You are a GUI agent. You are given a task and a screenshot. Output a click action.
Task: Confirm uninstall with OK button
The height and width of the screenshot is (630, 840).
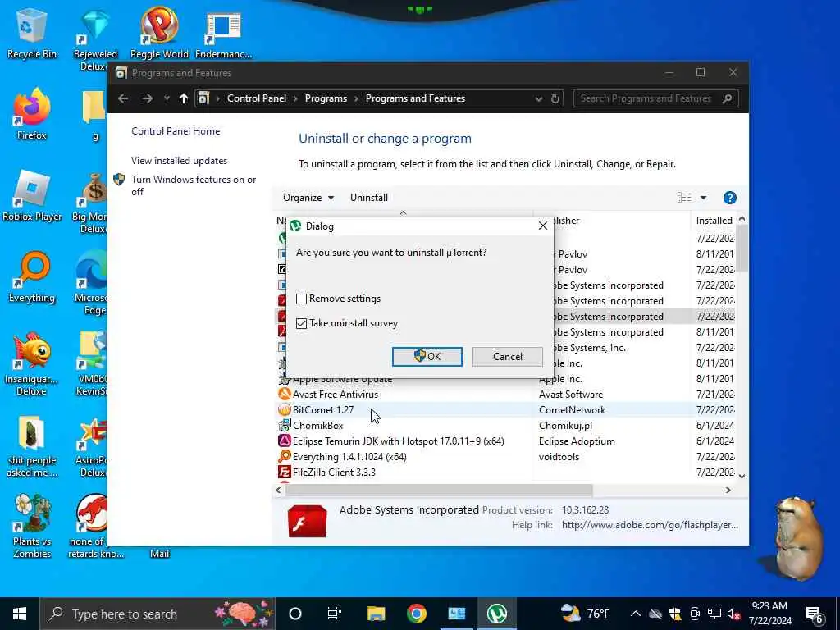pyautogui.click(x=427, y=357)
